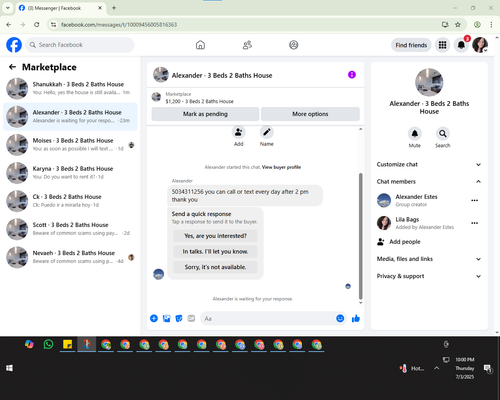Open the account profile picture menu

tap(480, 45)
